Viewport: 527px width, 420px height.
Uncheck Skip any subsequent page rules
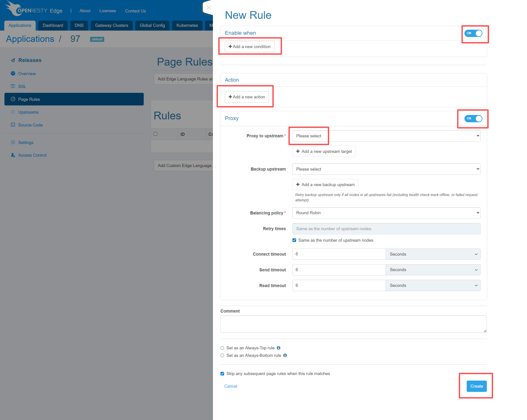pos(222,374)
